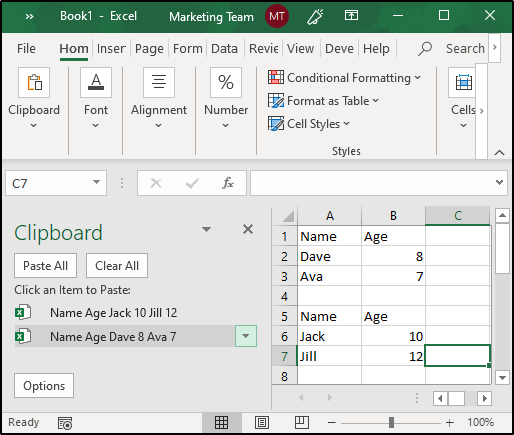The height and width of the screenshot is (435, 514).
Task: Open the Clipboard group paste icon
Action: pos(34,83)
